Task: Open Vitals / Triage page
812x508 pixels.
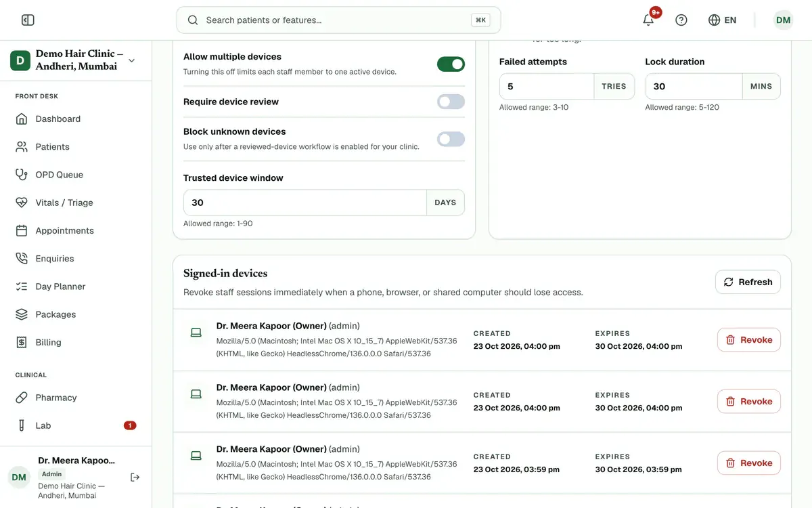Action: 76,203
